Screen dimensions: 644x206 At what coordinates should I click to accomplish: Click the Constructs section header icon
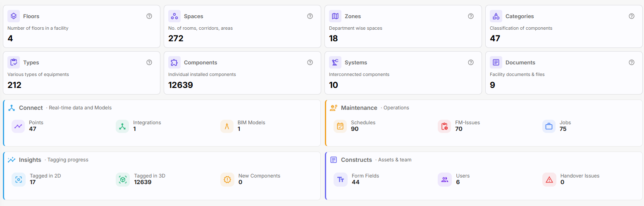(x=334, y=160)
